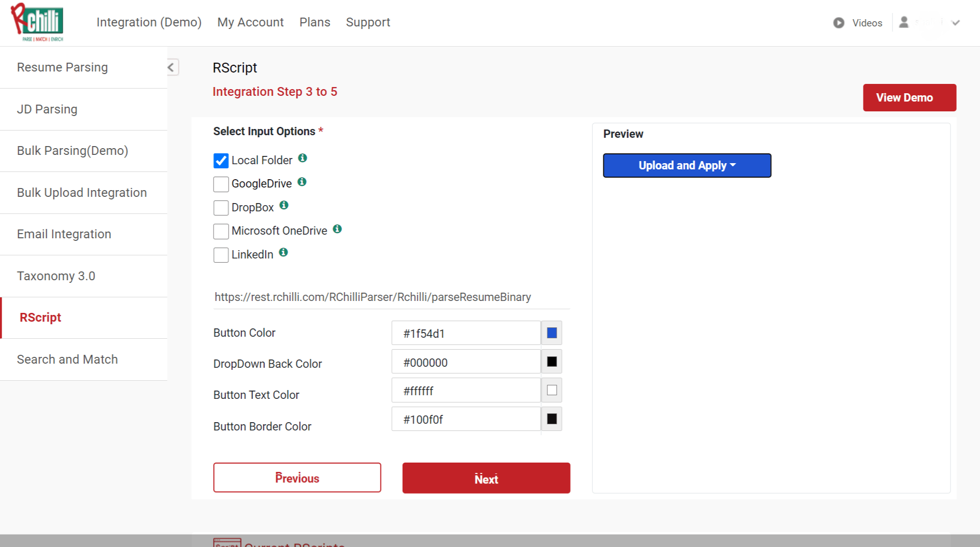Click the Button Text Color hex field

coord(466,390)
